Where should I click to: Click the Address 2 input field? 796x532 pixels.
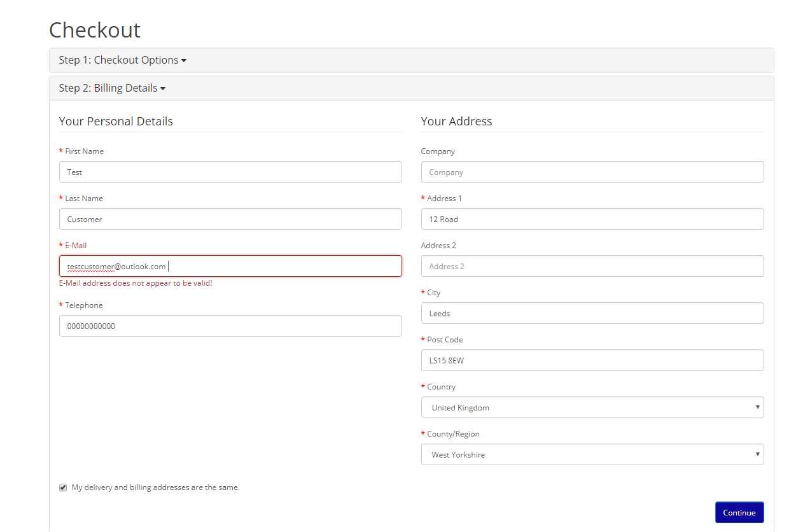(x=592, y=266)
